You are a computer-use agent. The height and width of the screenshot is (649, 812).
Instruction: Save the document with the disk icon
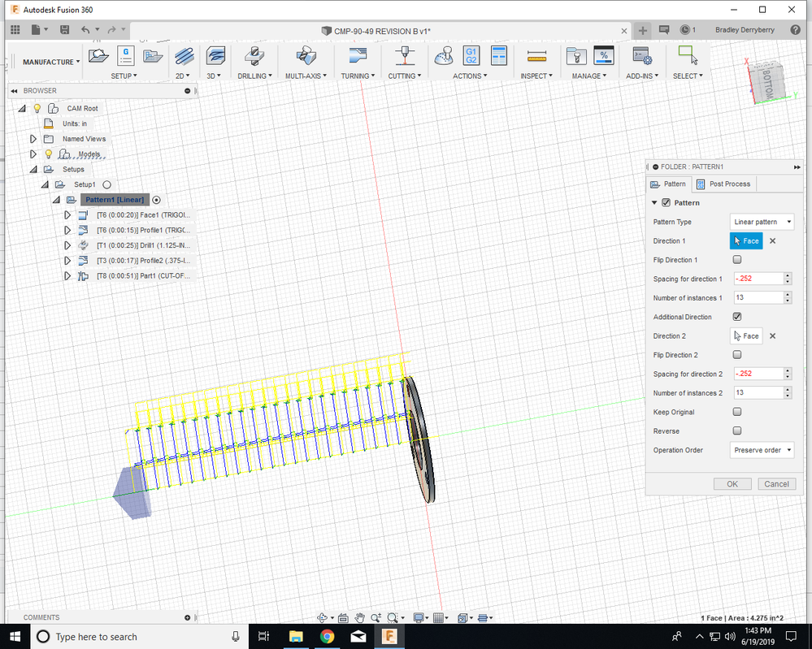pos(64,30)
